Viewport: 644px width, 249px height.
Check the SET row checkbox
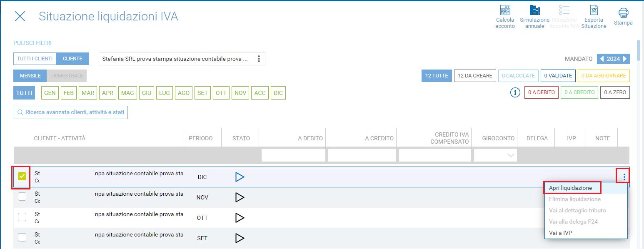coord(22,237)
